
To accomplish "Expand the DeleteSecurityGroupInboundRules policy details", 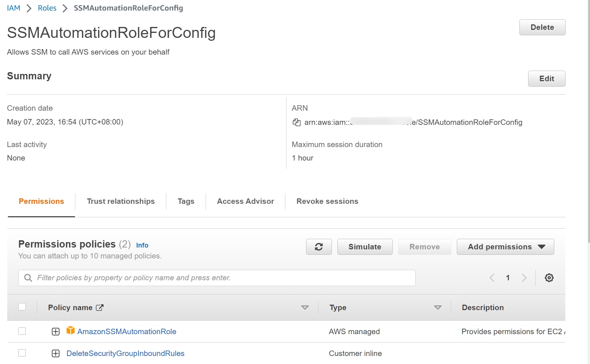I will pos(56,353).
